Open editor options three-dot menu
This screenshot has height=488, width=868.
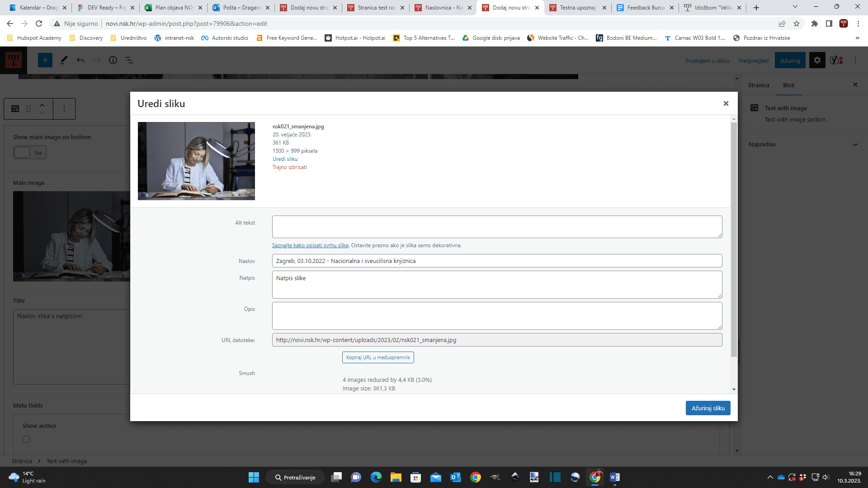point(855,60)
